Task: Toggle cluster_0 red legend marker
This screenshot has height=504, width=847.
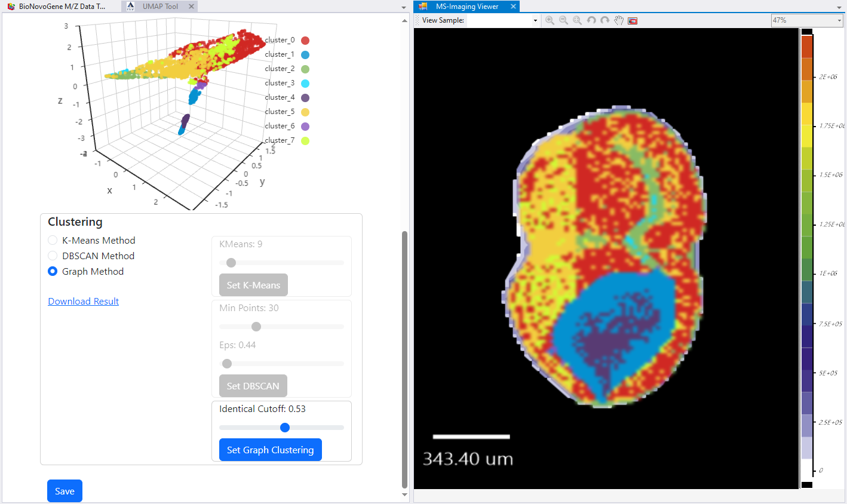Action: (x=305, y=41)
